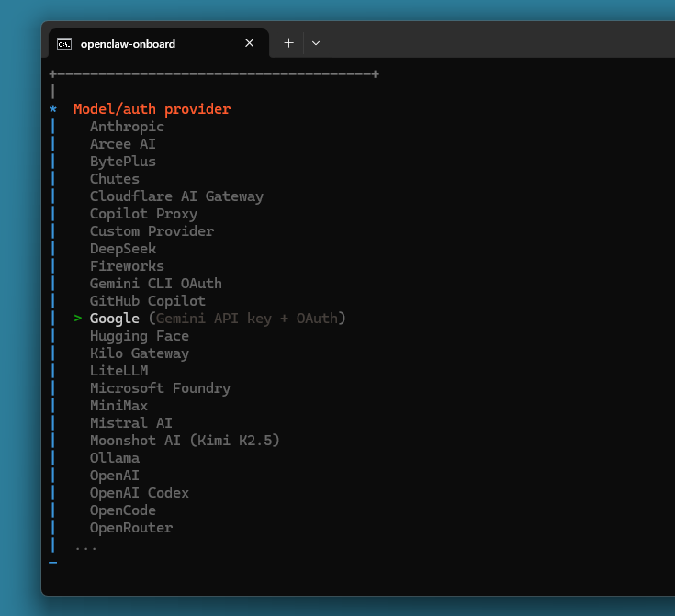Choose Microsoft Foundry provider
Screen dimensions: 675x616
(x=160, y=387)
